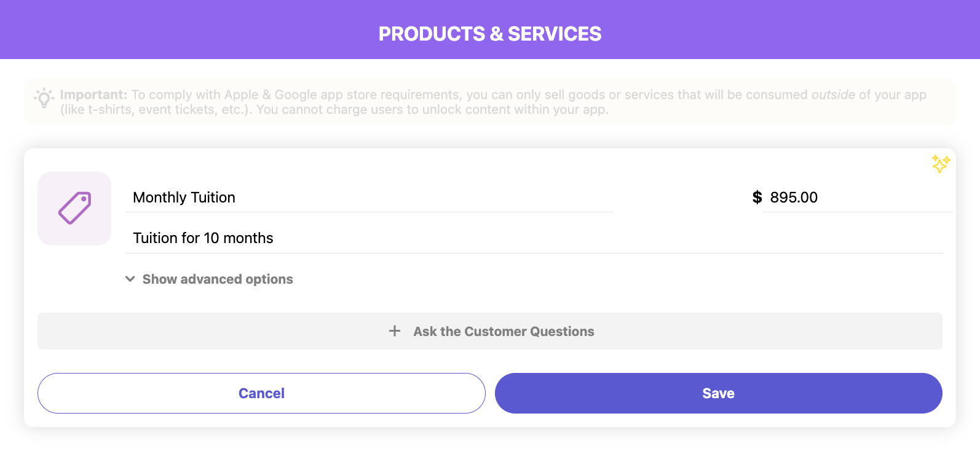Viewport: 980px width, 464px height.
Task: Click the yellow sparkle AI icon
Action: 941,164
